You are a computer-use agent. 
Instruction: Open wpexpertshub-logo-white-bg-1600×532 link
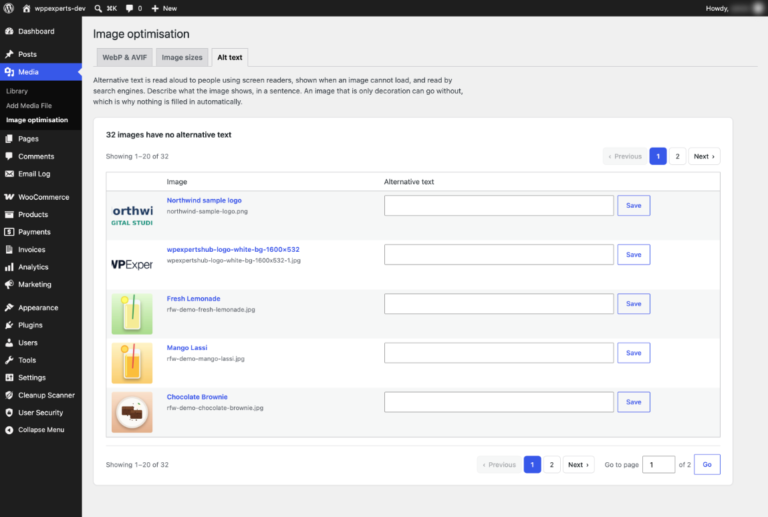click(233, 249)
